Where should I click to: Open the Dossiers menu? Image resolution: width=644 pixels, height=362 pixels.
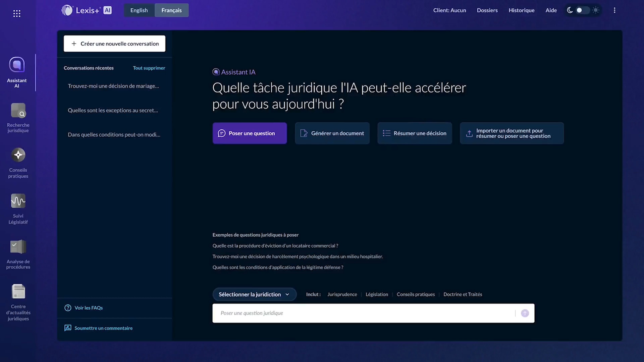pyautogui.click(x=487, y=10)
